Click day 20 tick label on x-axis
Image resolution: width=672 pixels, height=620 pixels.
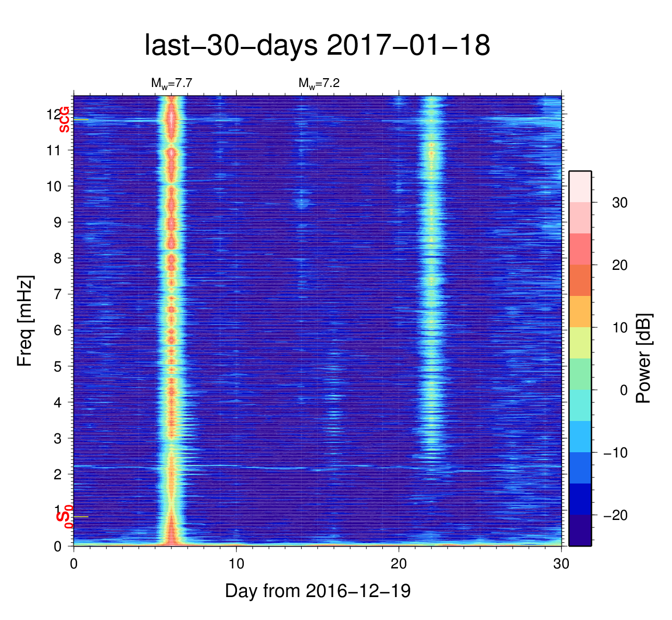(399, 564)
